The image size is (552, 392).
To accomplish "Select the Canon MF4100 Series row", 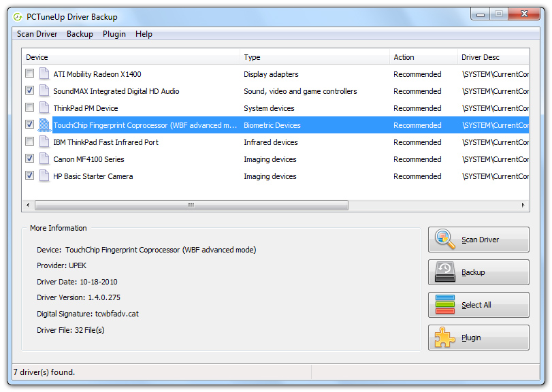I will (276, 159).
